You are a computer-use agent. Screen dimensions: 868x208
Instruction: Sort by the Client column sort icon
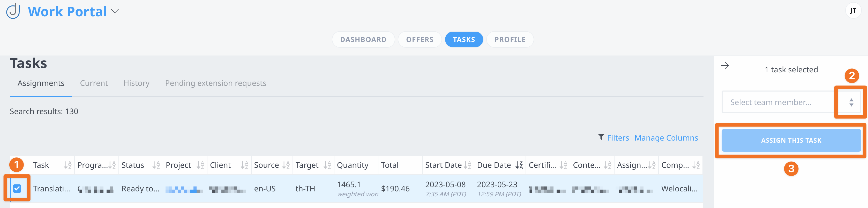244,165
